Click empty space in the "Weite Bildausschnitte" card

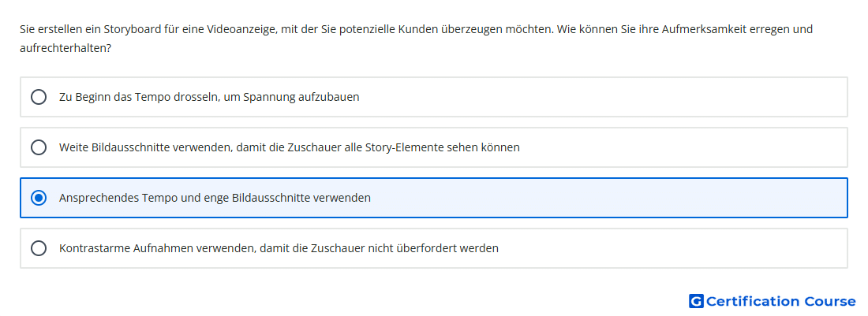[683, 147]
